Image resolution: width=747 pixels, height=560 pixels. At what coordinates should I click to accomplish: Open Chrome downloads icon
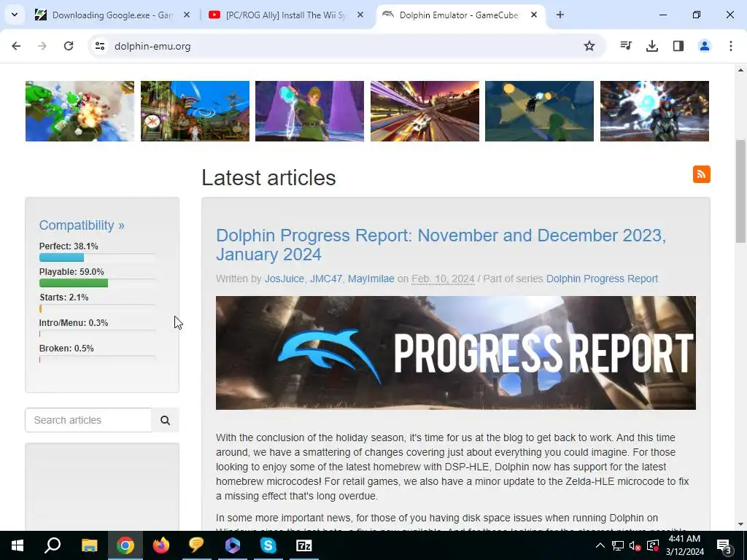pyautogui.click(x=652, y=46)
